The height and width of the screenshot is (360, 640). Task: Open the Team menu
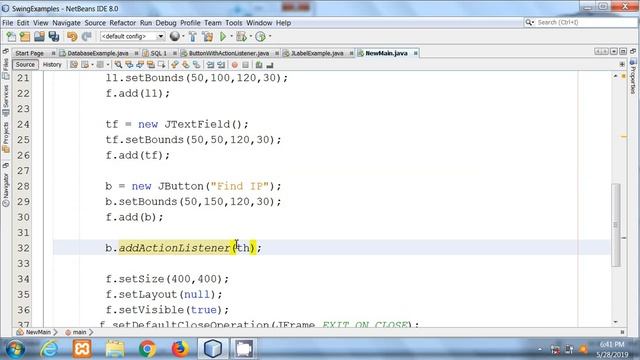(213, 23)
